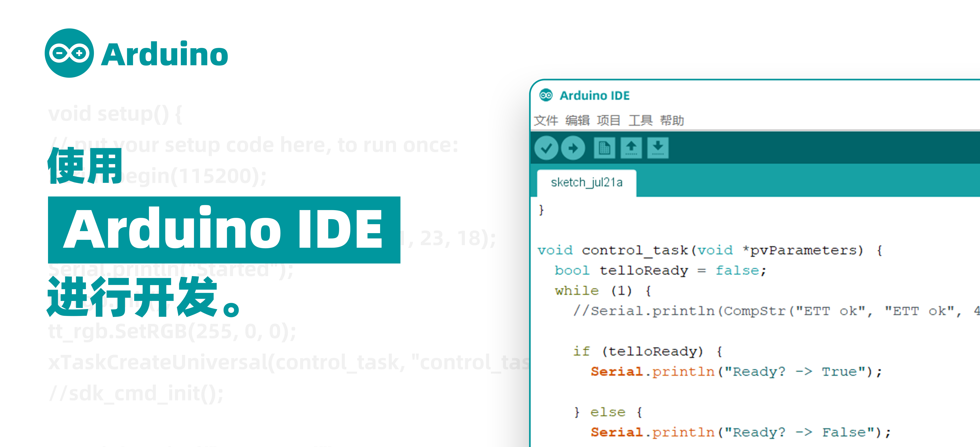
Task: Click the New sketch icon
Action: [x=604, y=148]
